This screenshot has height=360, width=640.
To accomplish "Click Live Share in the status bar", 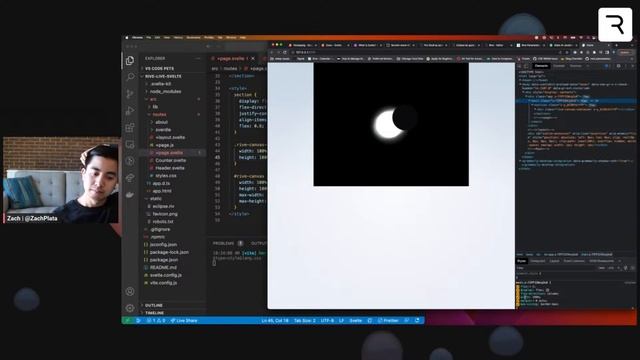I will pyautogui.click(x=184, y=321).
